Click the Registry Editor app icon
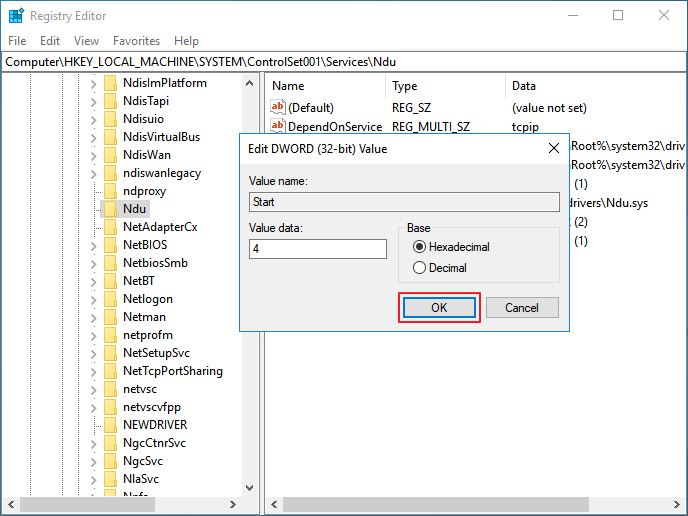Screen dimensions: 688x516 click(16, 16)
